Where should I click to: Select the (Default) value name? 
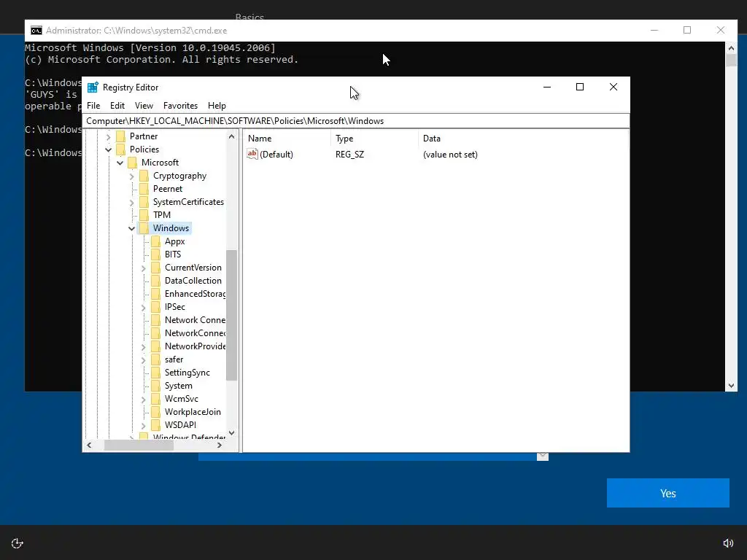click(x=276, y=155)
